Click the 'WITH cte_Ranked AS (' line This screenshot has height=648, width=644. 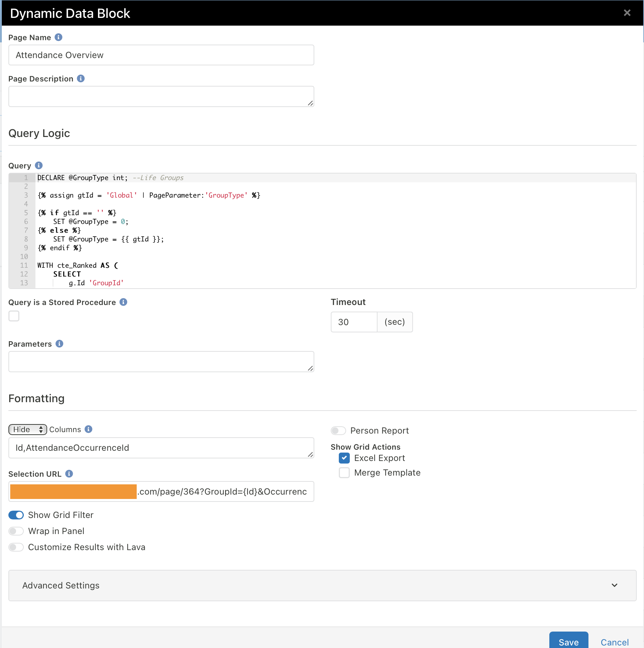pos(77,266)
